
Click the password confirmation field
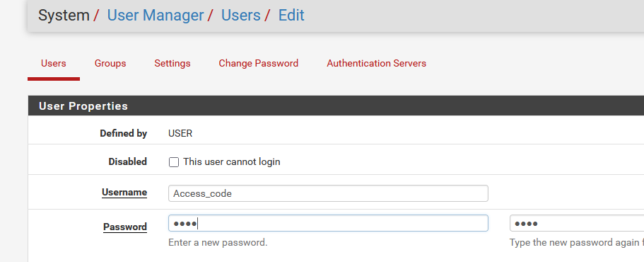coord(577,223)
